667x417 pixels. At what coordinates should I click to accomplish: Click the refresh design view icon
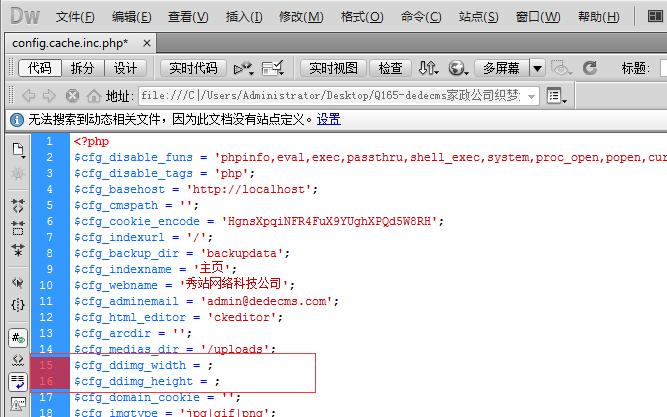(x=589, y=68)
